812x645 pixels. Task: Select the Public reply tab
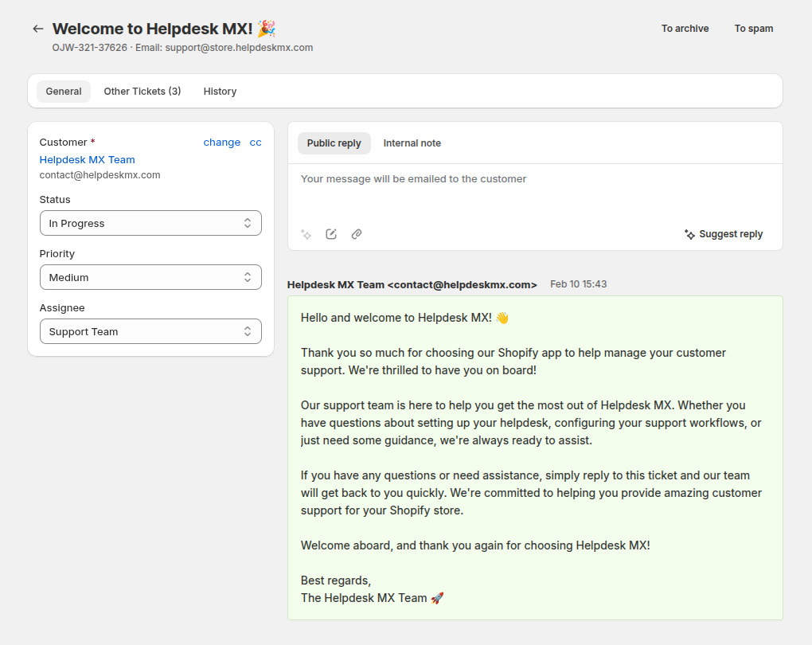(x=334, y=143)
